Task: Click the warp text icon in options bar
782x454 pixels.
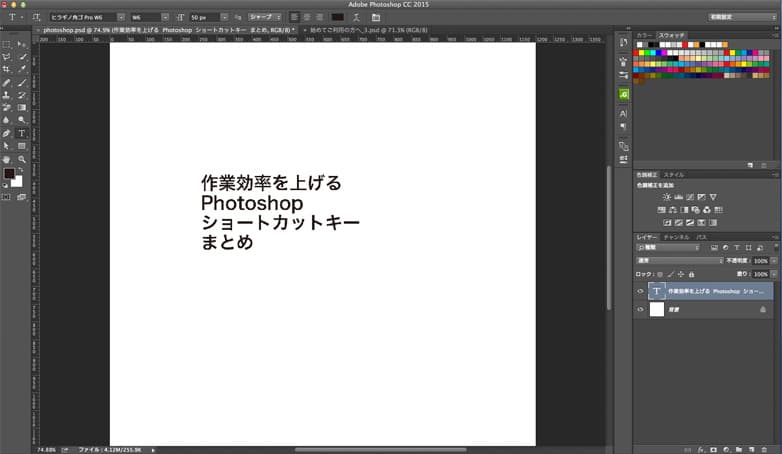Action: point(356,17)
